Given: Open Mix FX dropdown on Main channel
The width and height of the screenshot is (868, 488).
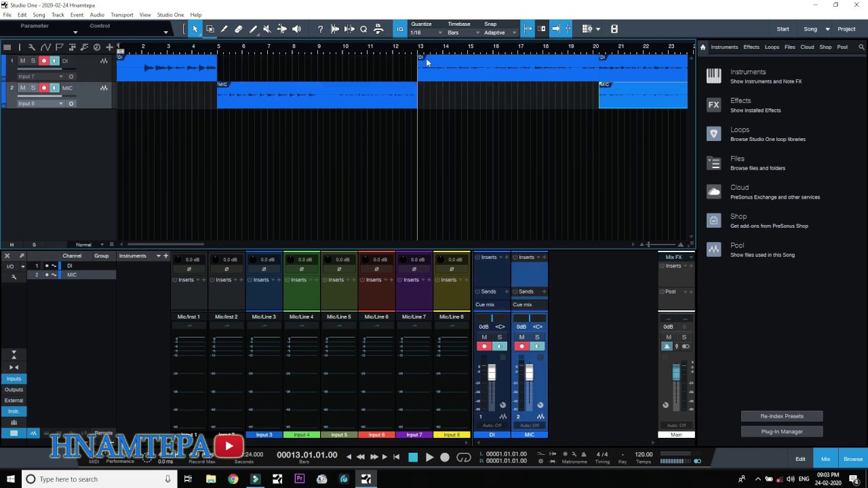Looking at the screenshot, I should coord(691,257).
